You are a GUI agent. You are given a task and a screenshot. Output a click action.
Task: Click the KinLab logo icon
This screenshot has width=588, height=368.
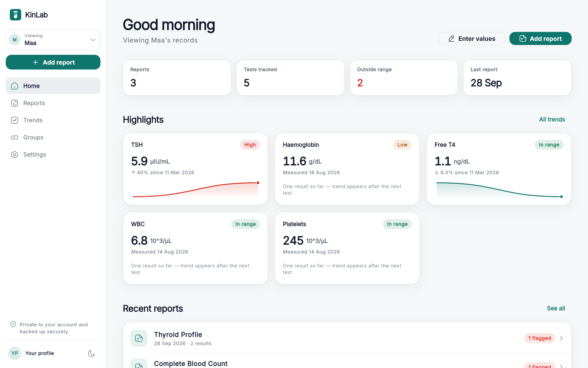coord(15,15)
